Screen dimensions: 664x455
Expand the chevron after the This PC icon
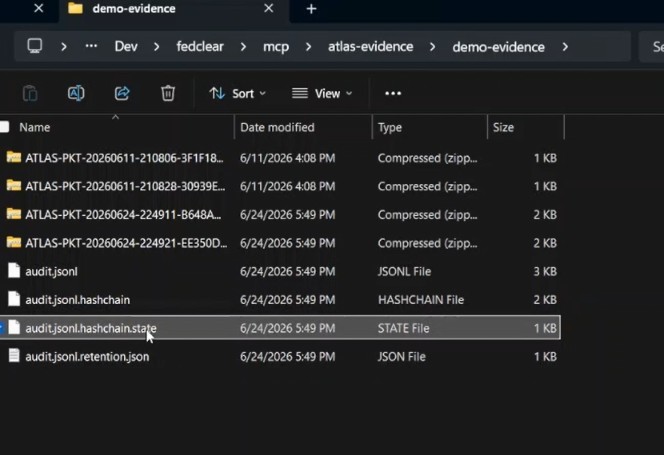64,47
